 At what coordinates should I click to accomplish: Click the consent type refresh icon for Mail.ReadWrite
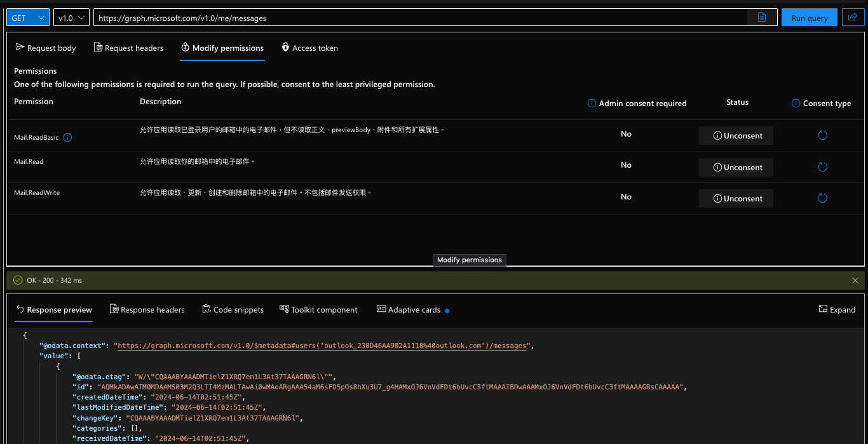click(x=822, y=198)
